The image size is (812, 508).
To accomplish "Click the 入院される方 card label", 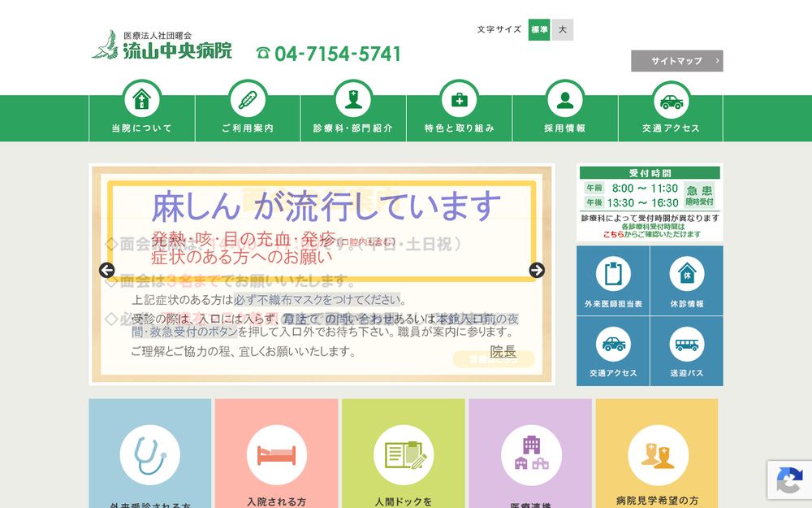I will 277,501.
